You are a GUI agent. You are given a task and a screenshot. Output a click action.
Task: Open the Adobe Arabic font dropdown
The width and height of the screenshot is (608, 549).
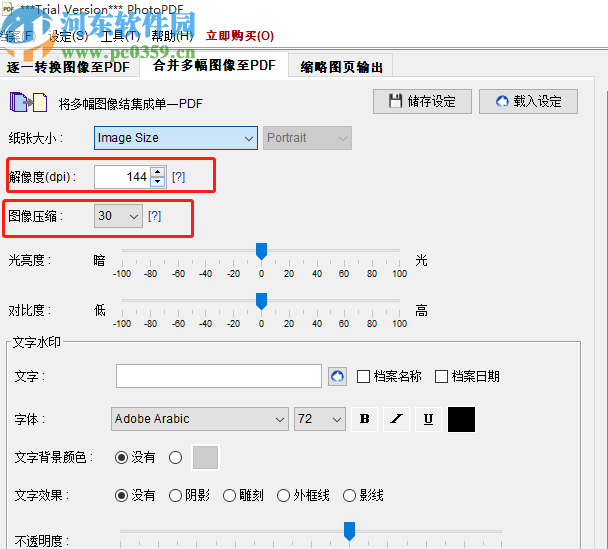tap(200, 419)
